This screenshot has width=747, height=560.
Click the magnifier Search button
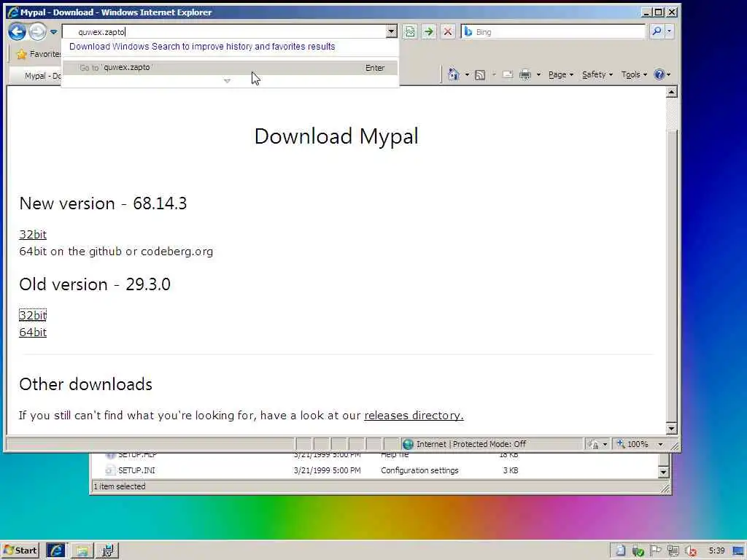coord(657,32)
